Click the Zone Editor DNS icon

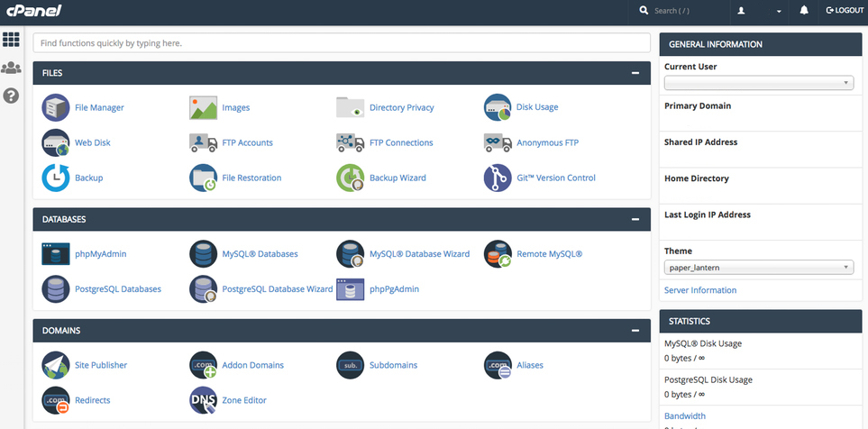[x=203, y=400]
